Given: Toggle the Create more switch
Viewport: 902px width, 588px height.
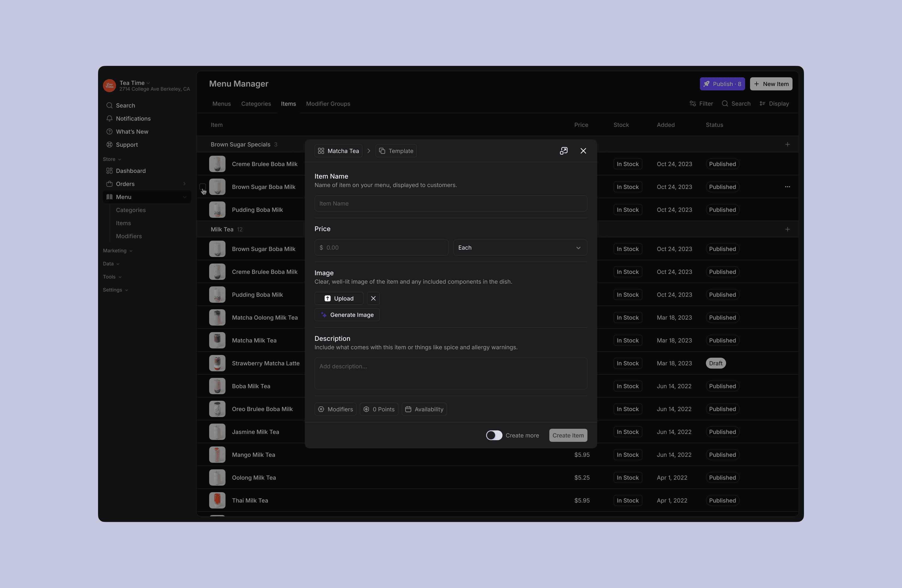Looking at the screenshot, I should click(x=494, y=435).
